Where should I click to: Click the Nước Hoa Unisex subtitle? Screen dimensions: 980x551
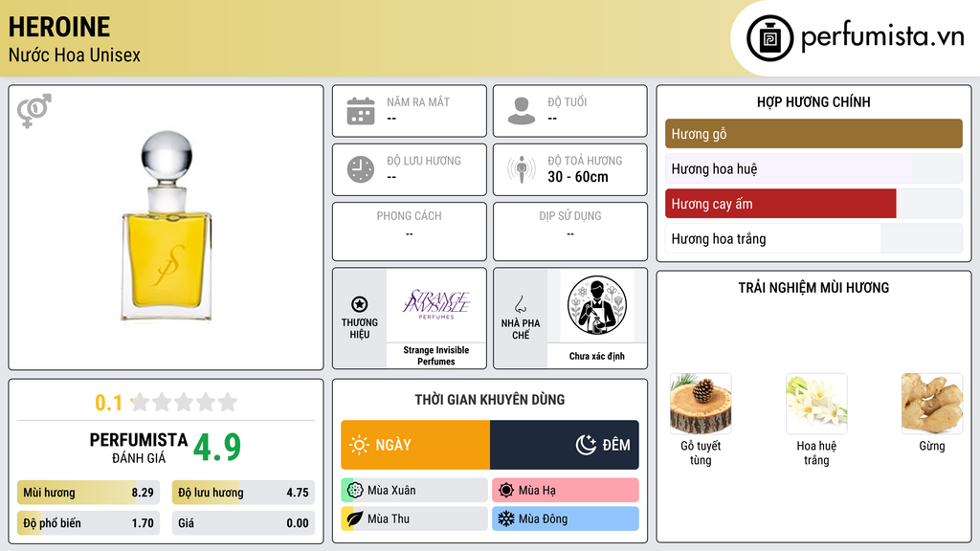75,55
